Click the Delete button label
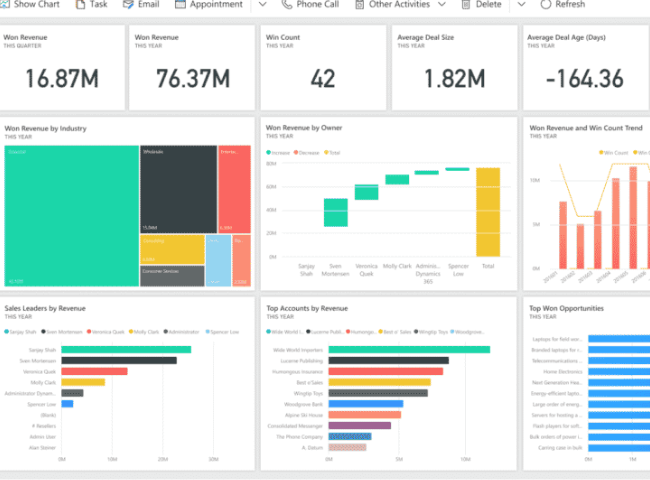The width and height of the screenshot is (650, 480). (x=488, y=4)
